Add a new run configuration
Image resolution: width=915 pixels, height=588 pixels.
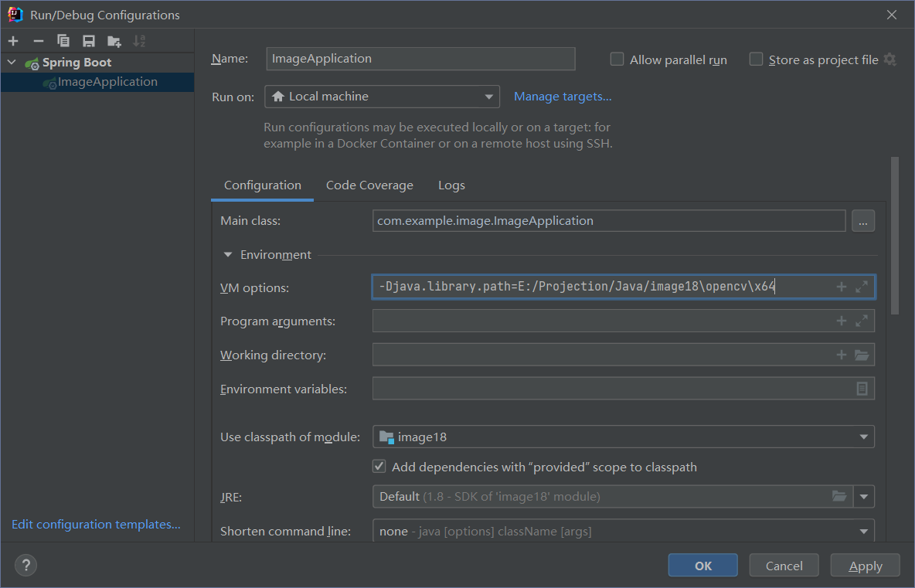pos(12,40)
